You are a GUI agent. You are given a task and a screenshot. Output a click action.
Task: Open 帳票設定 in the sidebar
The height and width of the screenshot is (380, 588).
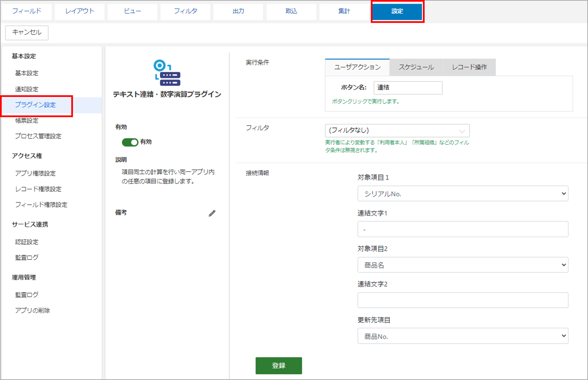27,120
